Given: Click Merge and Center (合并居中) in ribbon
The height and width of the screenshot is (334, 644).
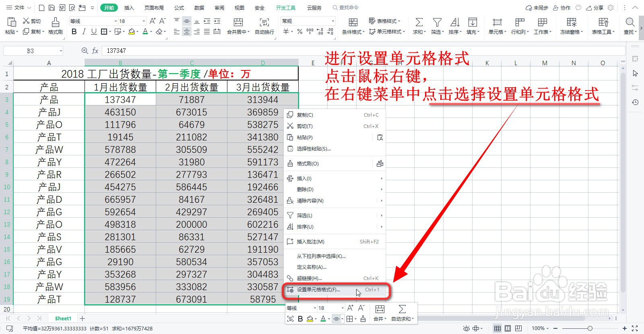Looking at the screenshot, I should (238, 26).
